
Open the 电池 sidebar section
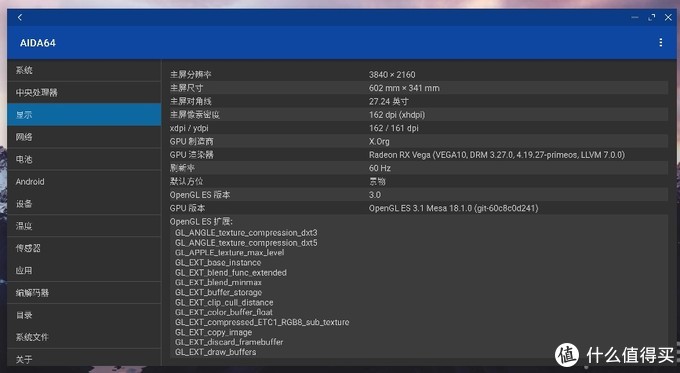coord(84,159)
